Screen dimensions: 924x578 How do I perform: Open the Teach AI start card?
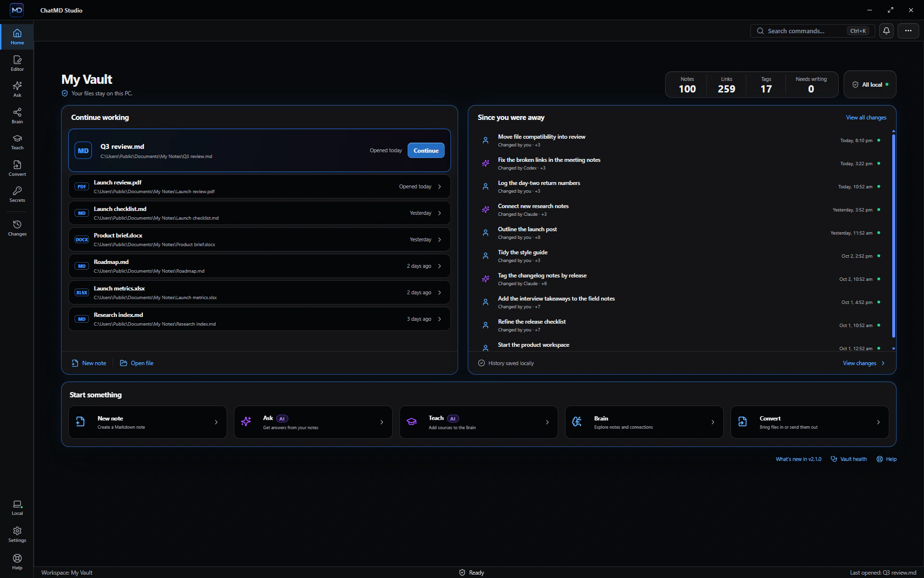click(479, 422)
